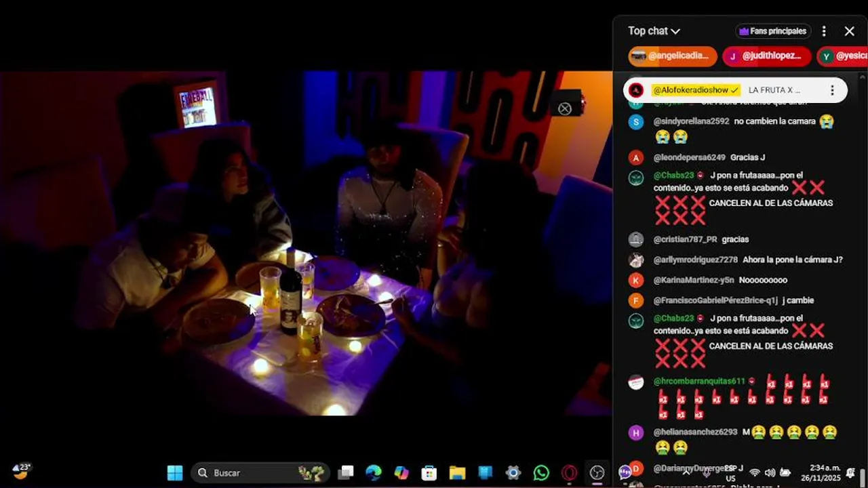Open the Windows Start menu
Screen dimensions: 868x488
175,472
